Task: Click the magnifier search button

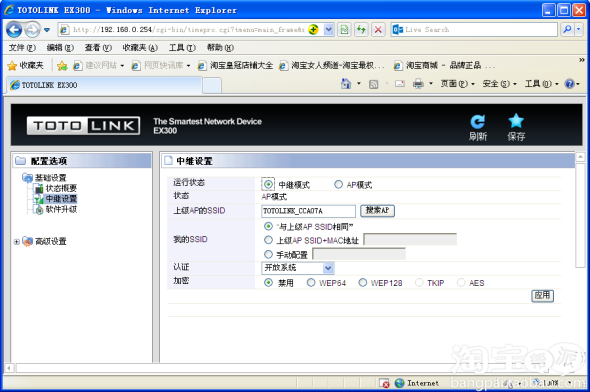Action: [x=567, y=29]
